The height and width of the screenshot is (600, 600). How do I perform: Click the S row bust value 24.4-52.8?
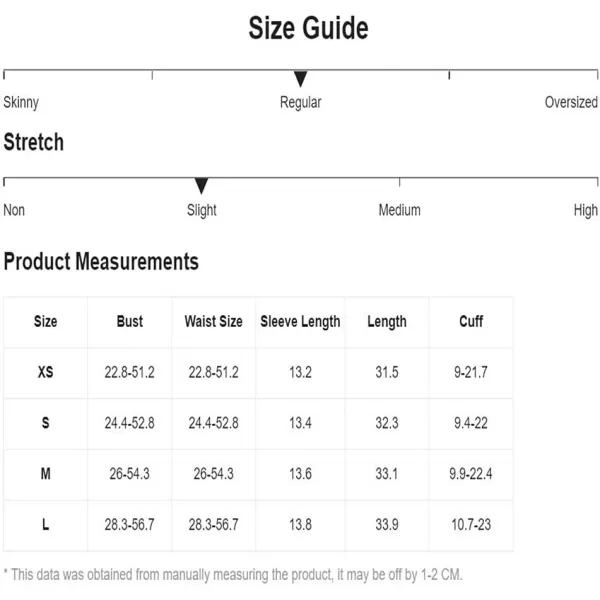[x=130, y=423]
